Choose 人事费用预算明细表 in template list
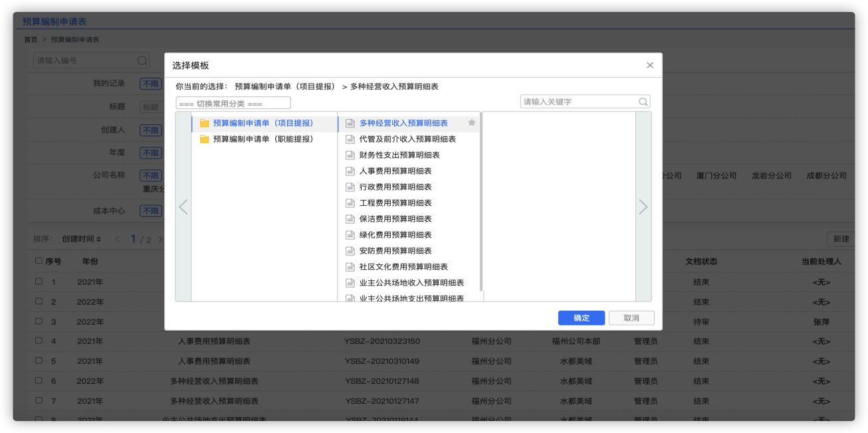The image size is (868, 433). (x=395, y=171)
